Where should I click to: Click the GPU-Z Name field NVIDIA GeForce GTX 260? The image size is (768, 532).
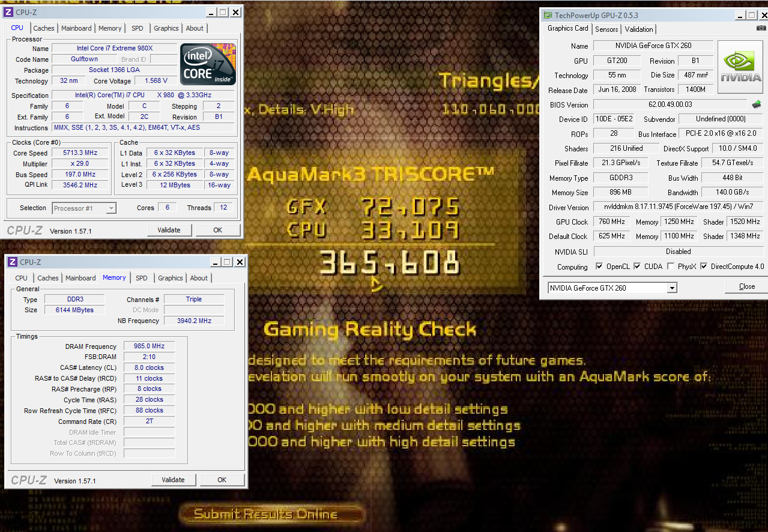click(x=653, y=46)
